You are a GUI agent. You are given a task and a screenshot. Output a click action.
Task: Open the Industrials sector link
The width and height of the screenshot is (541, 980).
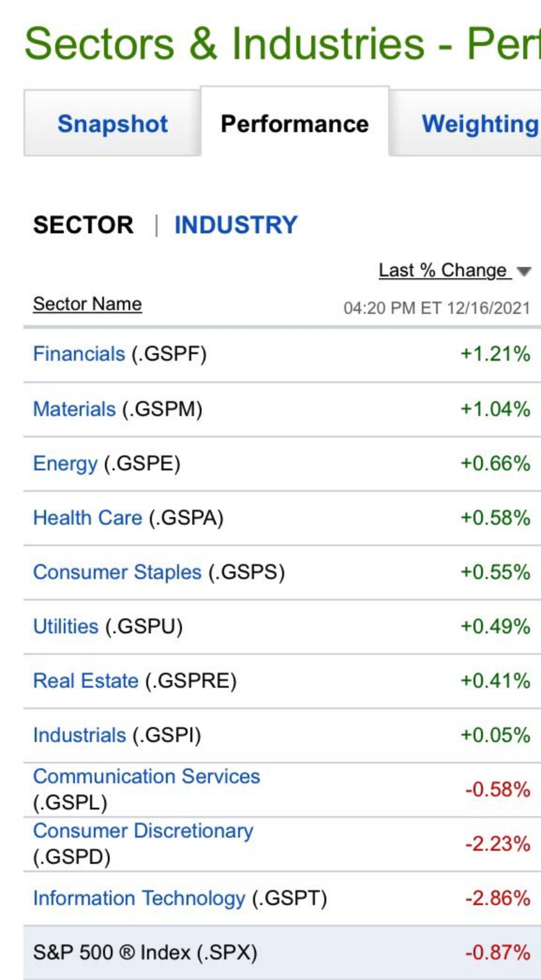(79, 735)
